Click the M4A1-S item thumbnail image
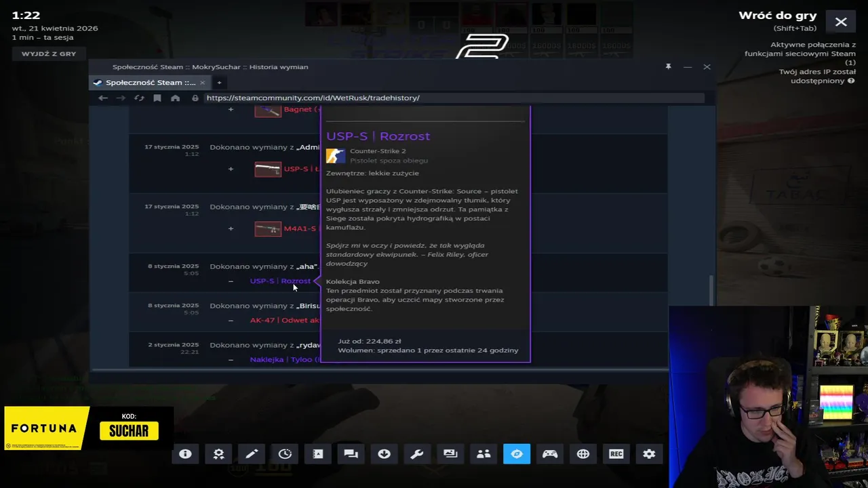 click(x=268, y=228)
